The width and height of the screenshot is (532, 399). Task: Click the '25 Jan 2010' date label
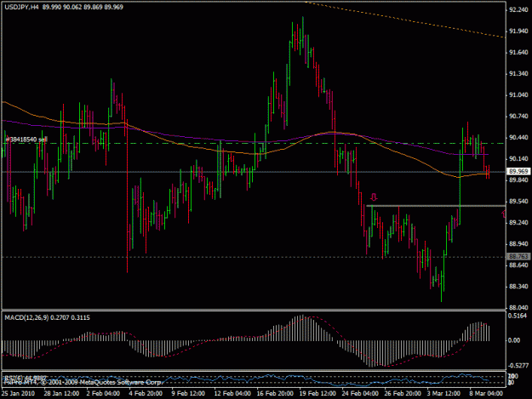[x=19, y=394]
